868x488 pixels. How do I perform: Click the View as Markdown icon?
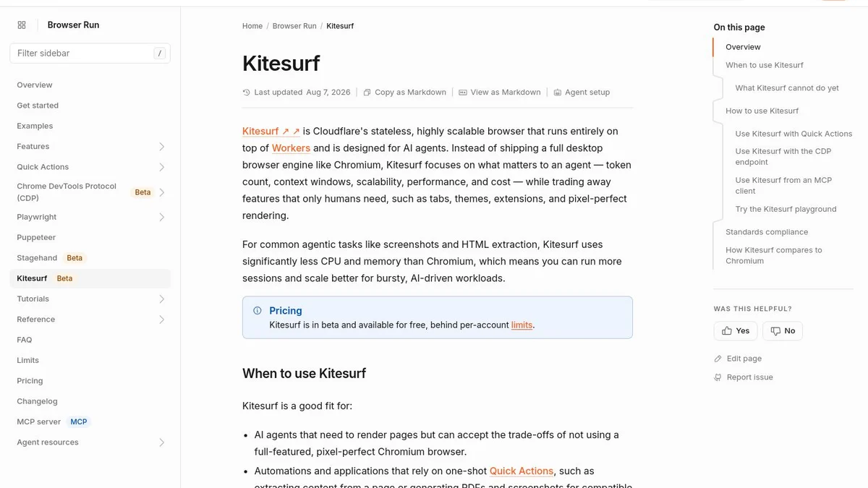tap(463, 93)
